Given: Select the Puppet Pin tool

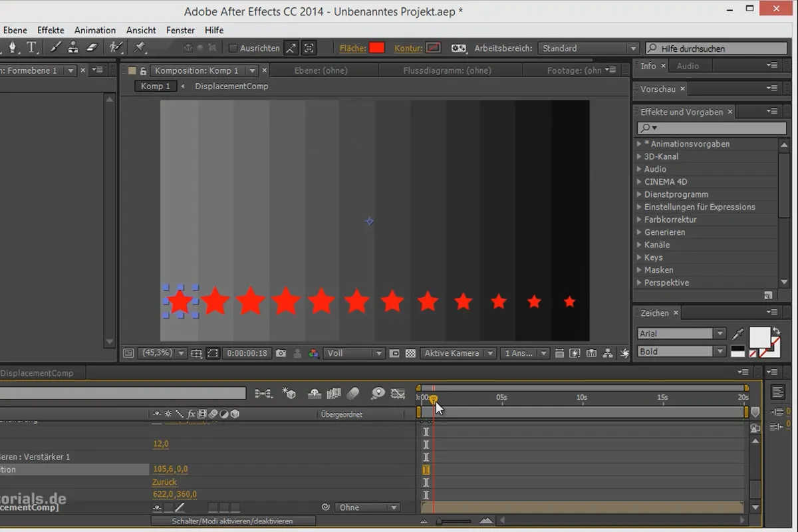Looking at the screenshot, I should 140,48.
